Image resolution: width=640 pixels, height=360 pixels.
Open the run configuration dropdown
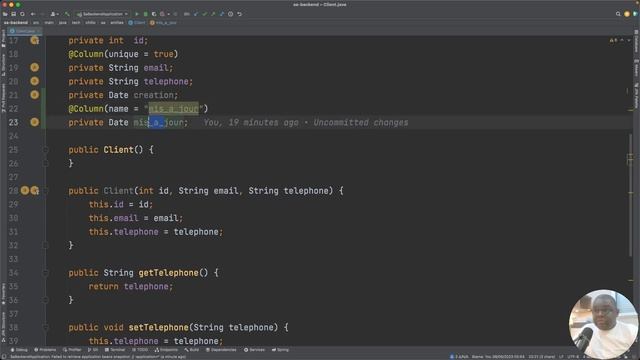102,14
